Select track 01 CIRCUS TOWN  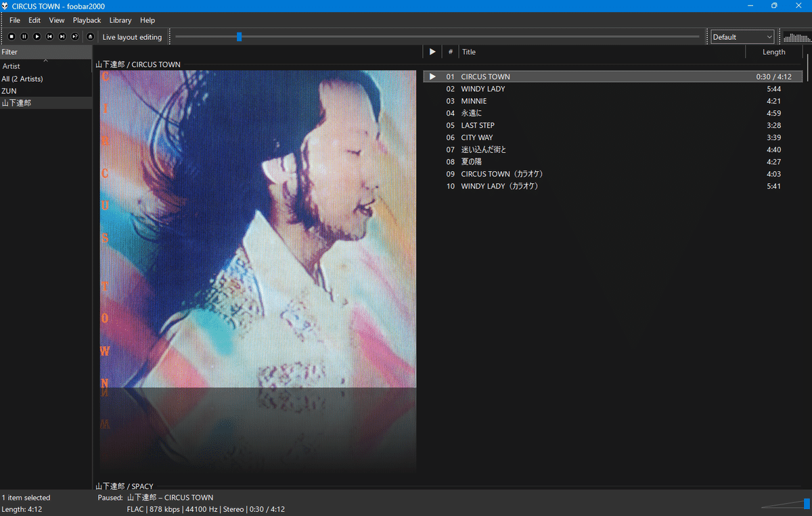613,77
